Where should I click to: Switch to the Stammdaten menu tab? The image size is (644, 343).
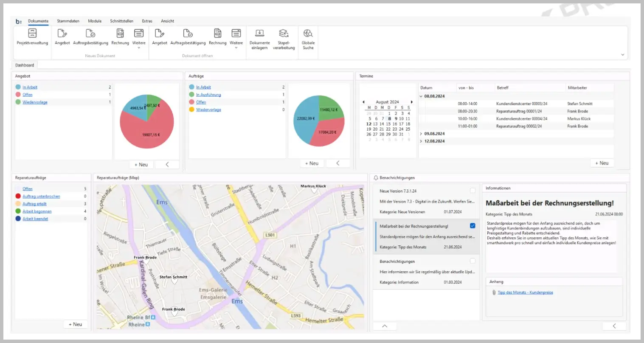68,21
